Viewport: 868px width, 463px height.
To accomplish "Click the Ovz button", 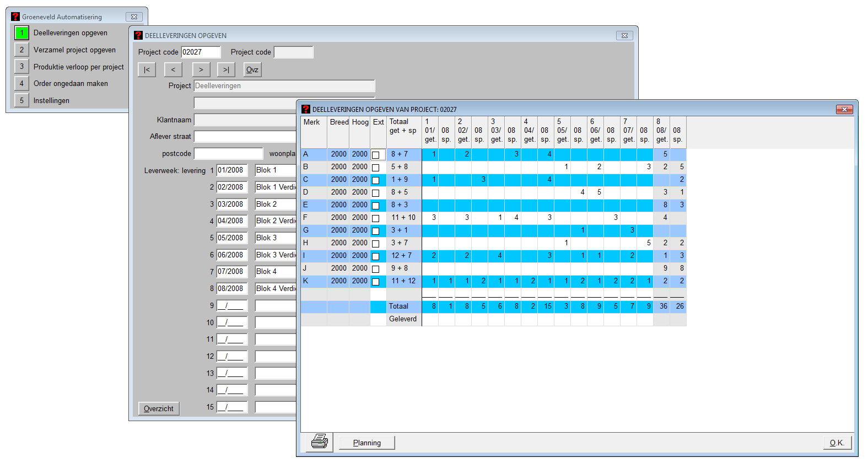I will coord(252,69).
